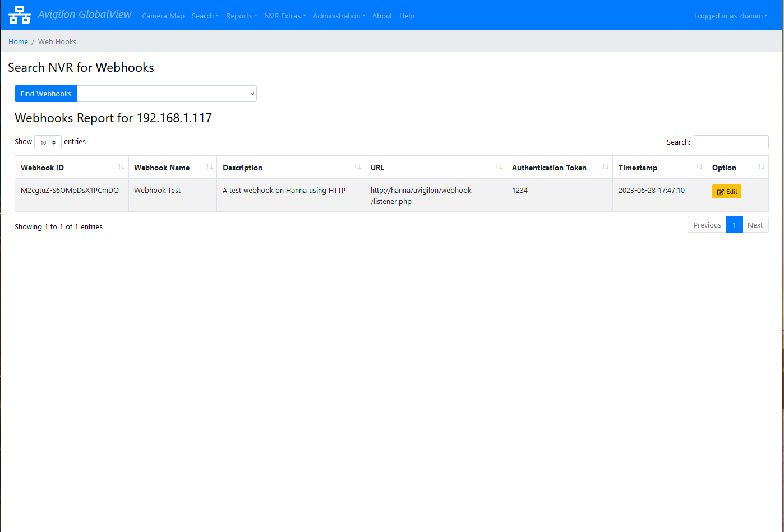784x532 pixels.
Task: Click the Find Webhooks button
Action: (46, 94)
